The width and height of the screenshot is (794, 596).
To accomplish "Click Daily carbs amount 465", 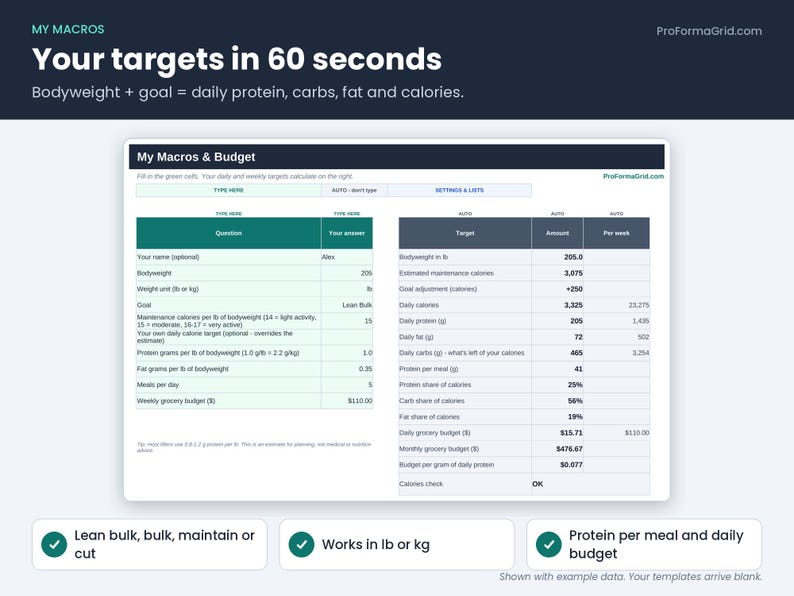I will [x=558, y=353].
